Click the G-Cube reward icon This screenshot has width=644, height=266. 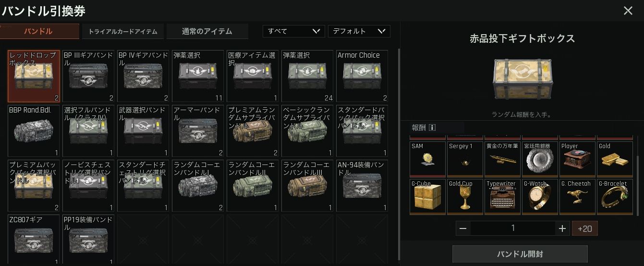click(x=427, y=197)
